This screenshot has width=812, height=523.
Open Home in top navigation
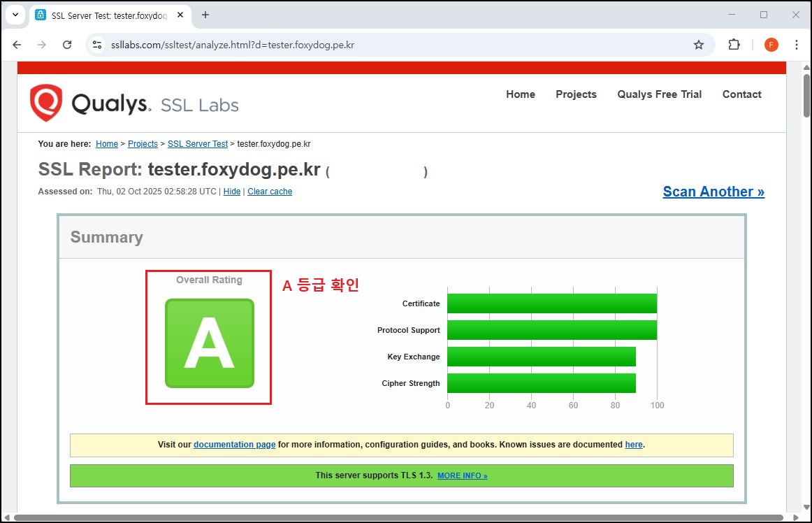pyautogui.click(x=521, y=94)
